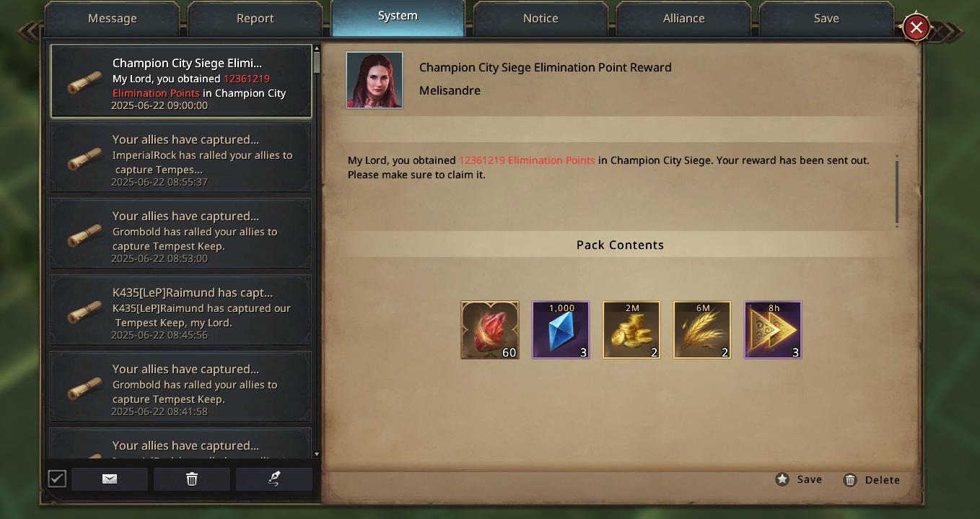Select the 6M wheat food reward

click(702, 330)
